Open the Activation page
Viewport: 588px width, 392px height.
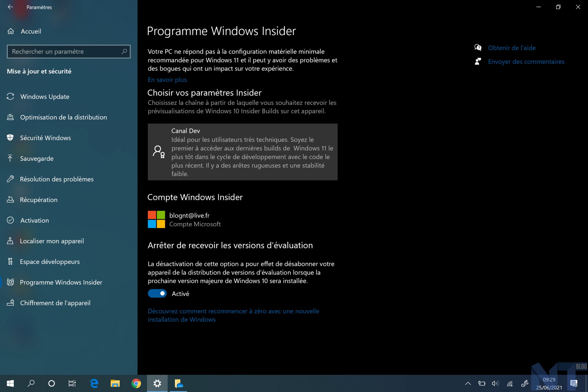pos(34,221)
